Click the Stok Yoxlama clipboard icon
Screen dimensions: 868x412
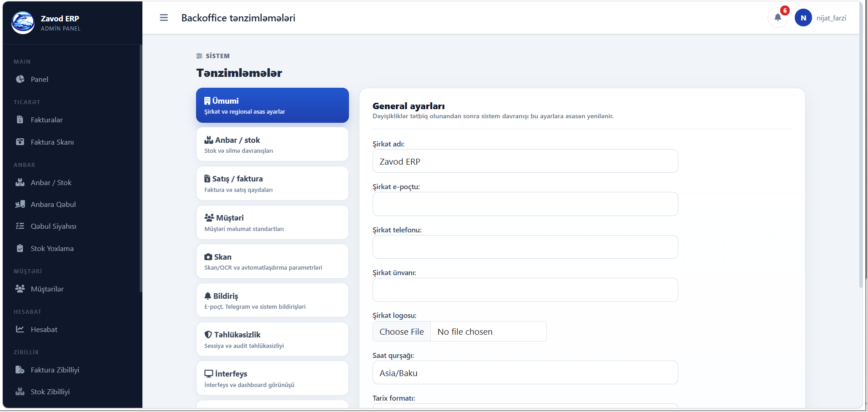20,248
